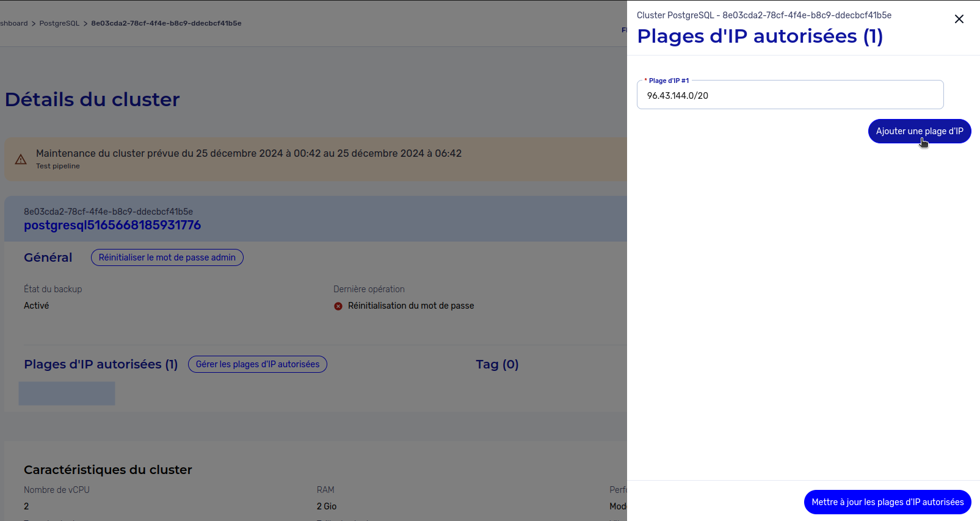Click the 2 Gio RAM value
This screenshot has width=980, height=521.
pos(327,506)
